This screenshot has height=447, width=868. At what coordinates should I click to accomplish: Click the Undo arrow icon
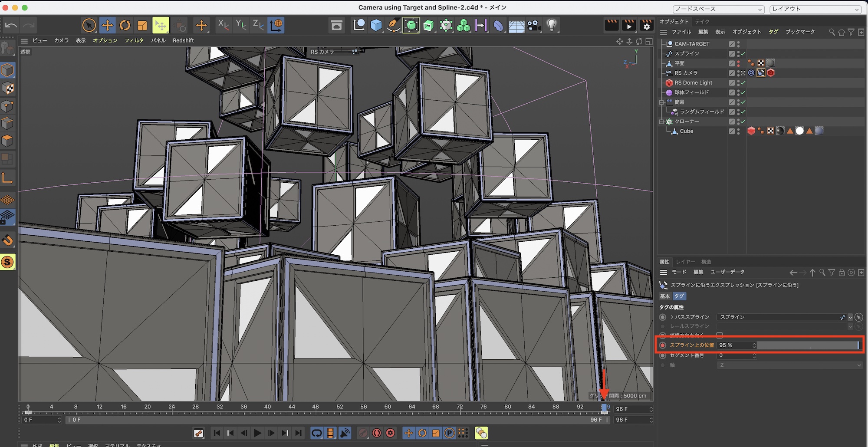coord(11,26)
